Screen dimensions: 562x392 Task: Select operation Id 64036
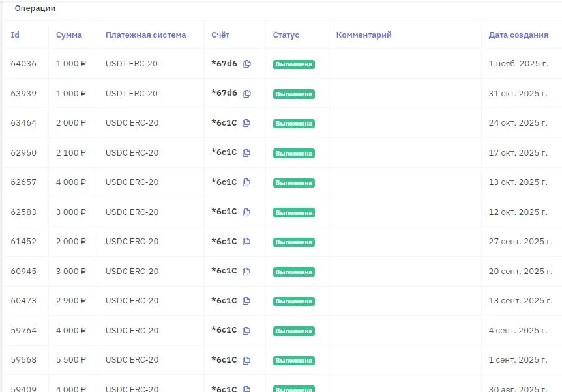(23, 64)
